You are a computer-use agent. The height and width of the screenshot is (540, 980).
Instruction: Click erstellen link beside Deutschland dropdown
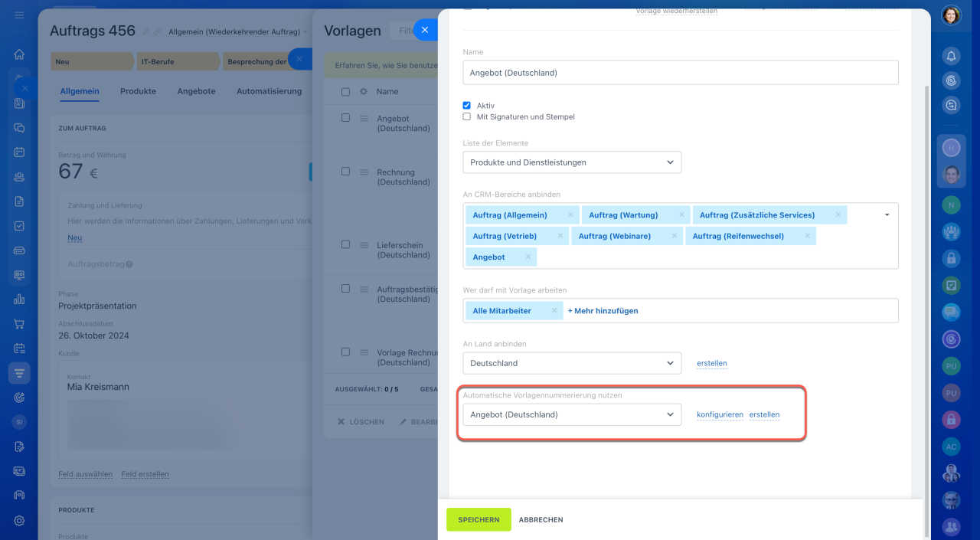click(712, 363)
